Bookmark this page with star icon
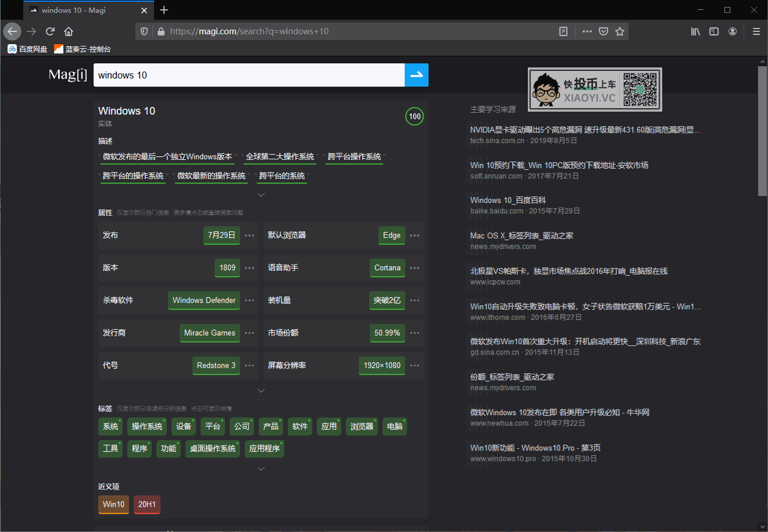Screen dimensions: 768x532 tap(620, 31)
